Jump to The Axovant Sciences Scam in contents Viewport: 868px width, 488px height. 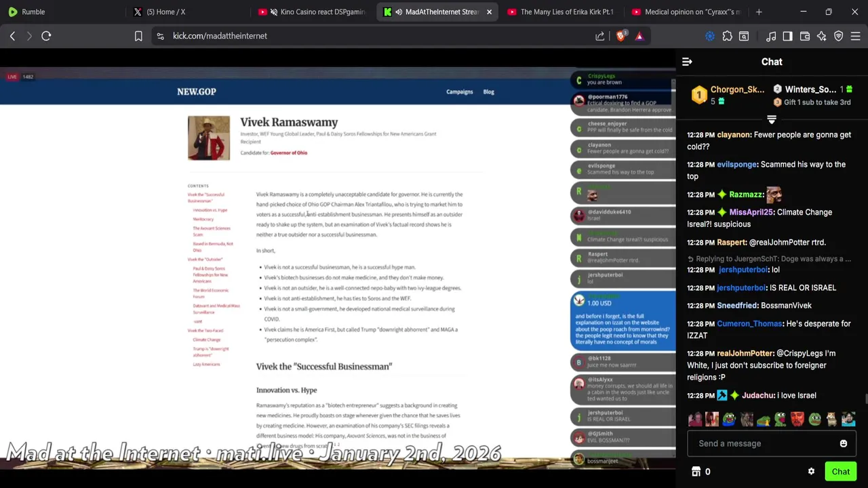pyautogui.click(x=212, y=231)
